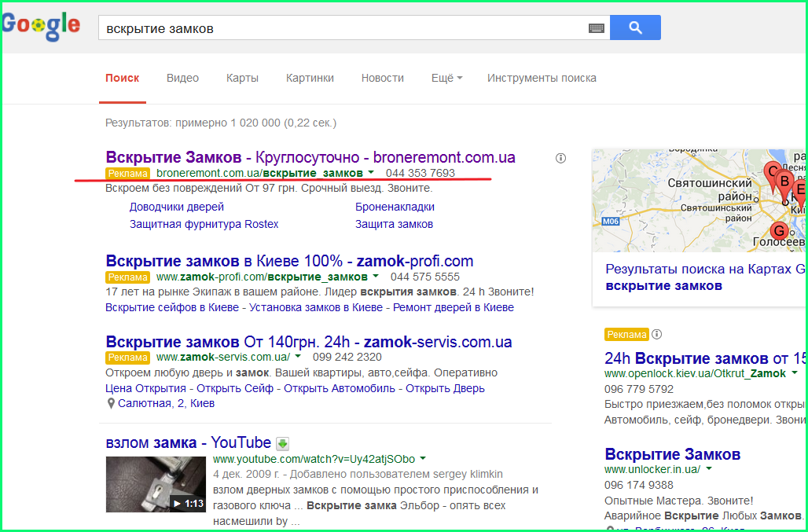Click phone number 099 242 2320
808x532 pixels.
point(347,357)
